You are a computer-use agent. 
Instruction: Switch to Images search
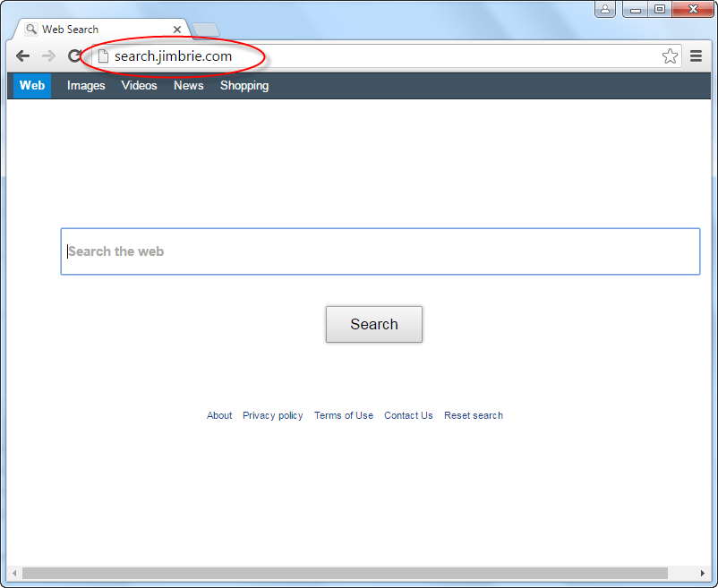[86, 86]
